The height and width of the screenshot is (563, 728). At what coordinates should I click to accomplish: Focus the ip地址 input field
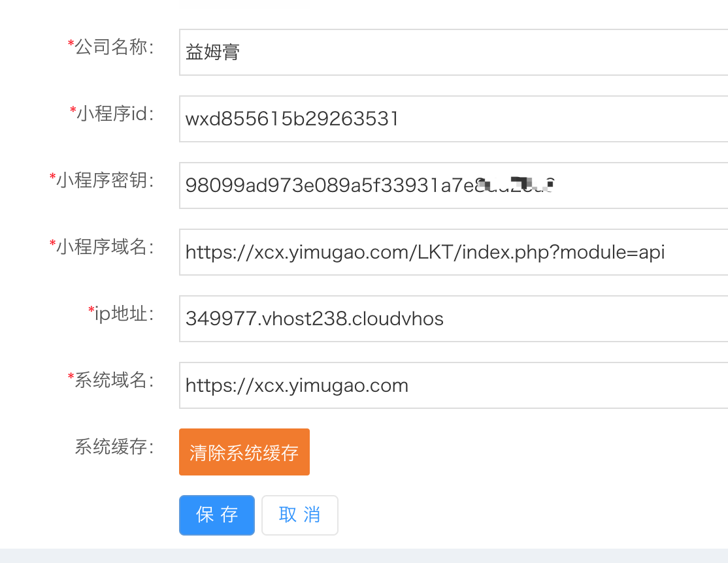click(x=454, y=318)
